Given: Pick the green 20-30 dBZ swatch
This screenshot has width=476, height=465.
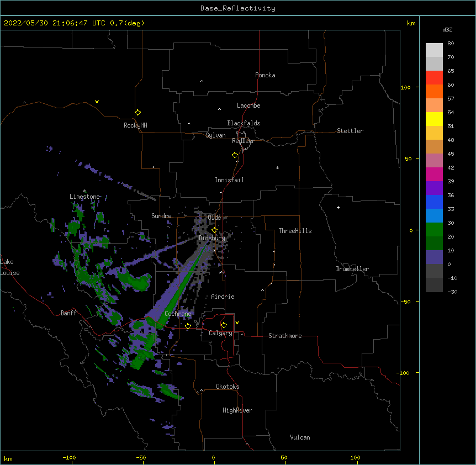Looking at the screenshot, I should click(434, 230).
